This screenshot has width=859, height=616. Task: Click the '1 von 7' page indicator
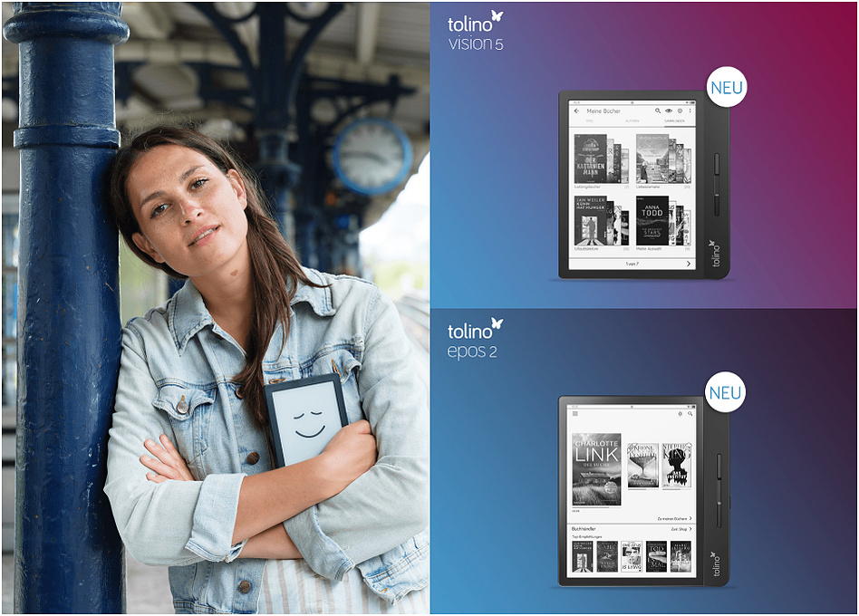(x=632, y=264)
